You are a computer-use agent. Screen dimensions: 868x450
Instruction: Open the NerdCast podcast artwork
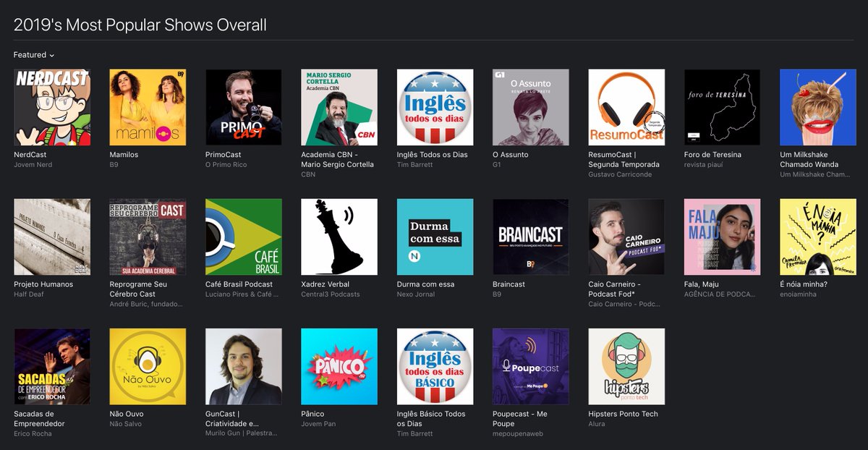[x=52, y=108]
